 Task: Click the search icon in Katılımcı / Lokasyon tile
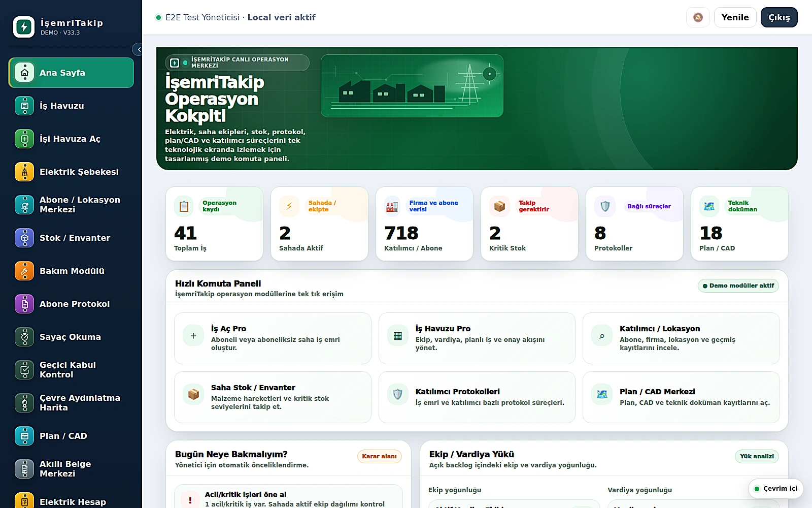(x=602, y=336)
